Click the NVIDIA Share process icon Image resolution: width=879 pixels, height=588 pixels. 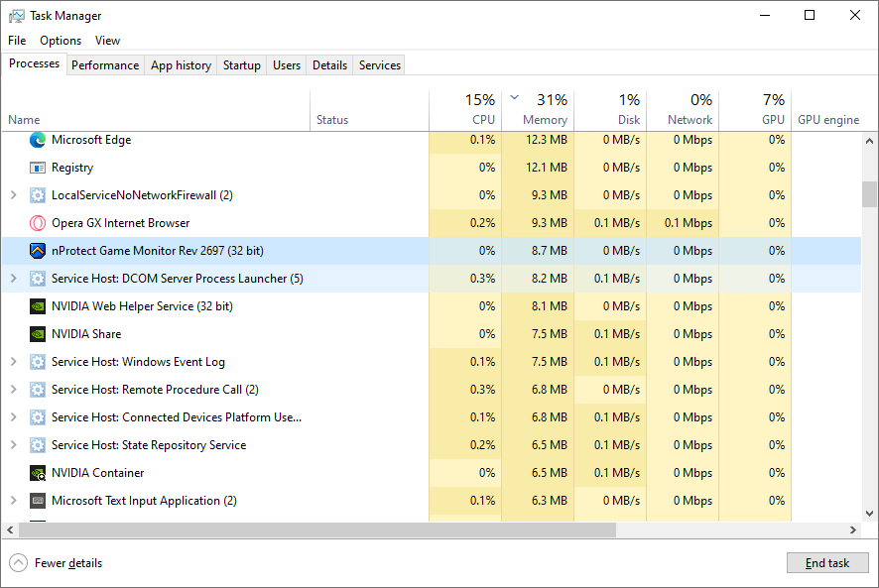tap(38, 334)
